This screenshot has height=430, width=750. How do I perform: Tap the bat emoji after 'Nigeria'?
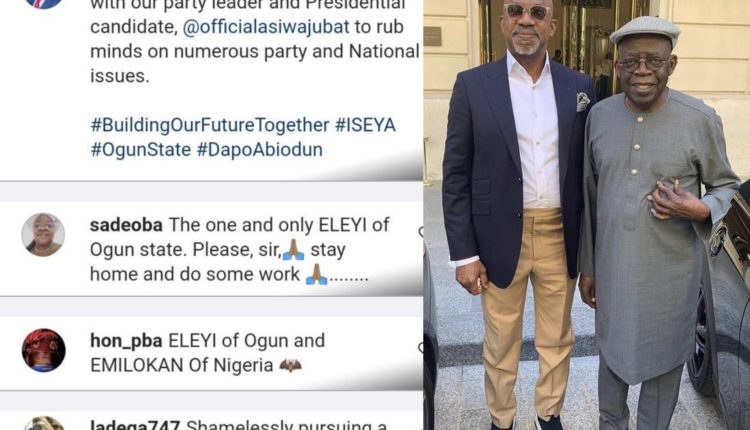290,365
